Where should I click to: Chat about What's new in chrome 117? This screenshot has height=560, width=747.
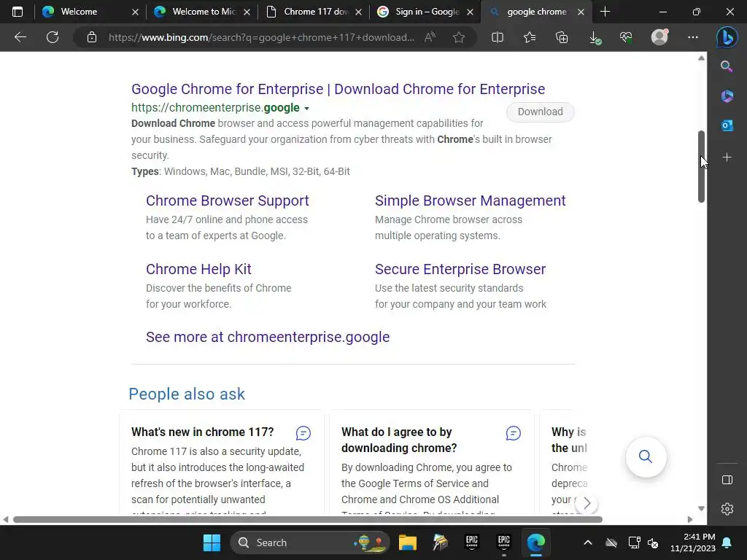coord(303,433)
